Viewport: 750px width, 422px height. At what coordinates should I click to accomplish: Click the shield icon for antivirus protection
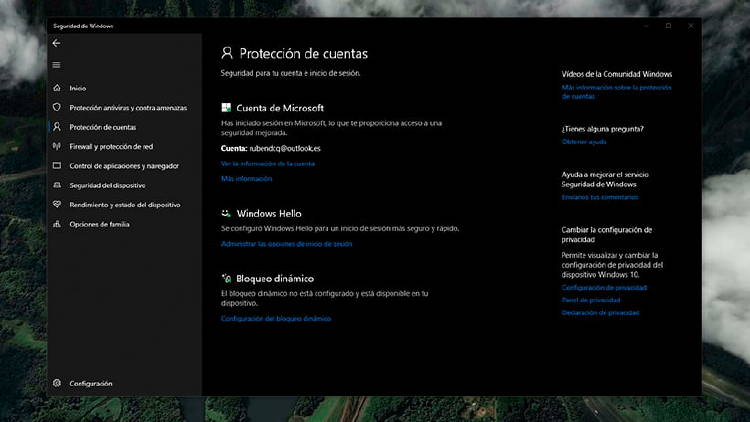point(57,107)
